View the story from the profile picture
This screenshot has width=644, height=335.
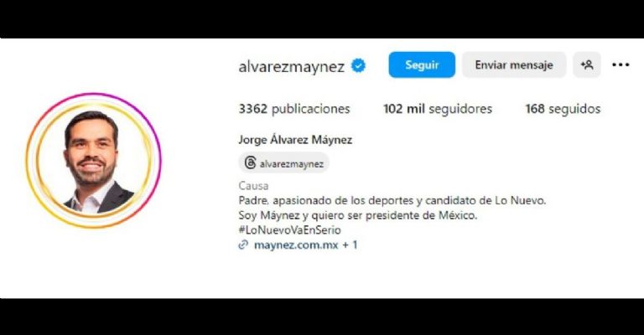pyautogui.click(x=94, y=160)
